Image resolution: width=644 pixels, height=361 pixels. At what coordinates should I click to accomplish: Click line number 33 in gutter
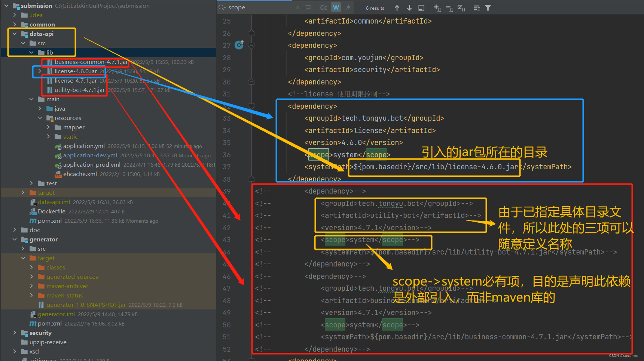(227, 118)
